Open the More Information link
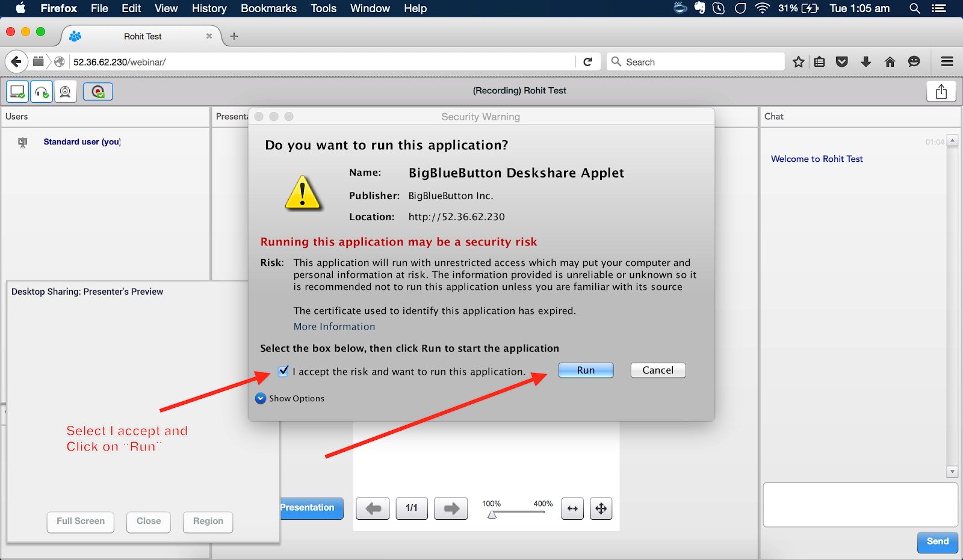 click(x=334, y=327)
